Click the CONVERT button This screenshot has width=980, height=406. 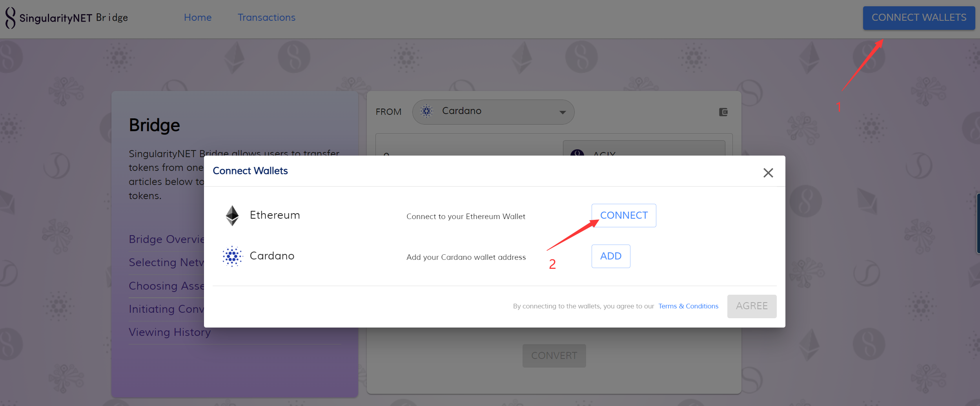[x=554, y=356]
